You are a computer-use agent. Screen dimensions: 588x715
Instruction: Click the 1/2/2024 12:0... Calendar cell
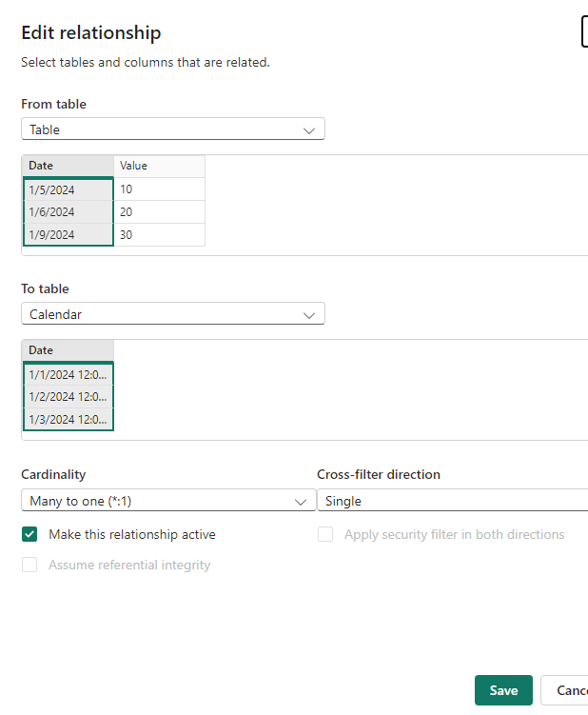tap(68, 397)
